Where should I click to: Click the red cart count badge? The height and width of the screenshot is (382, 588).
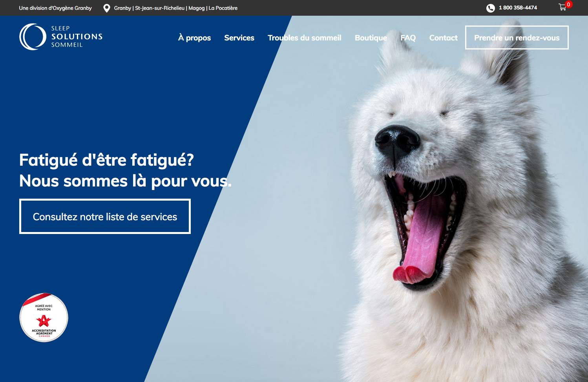(568, 5)
